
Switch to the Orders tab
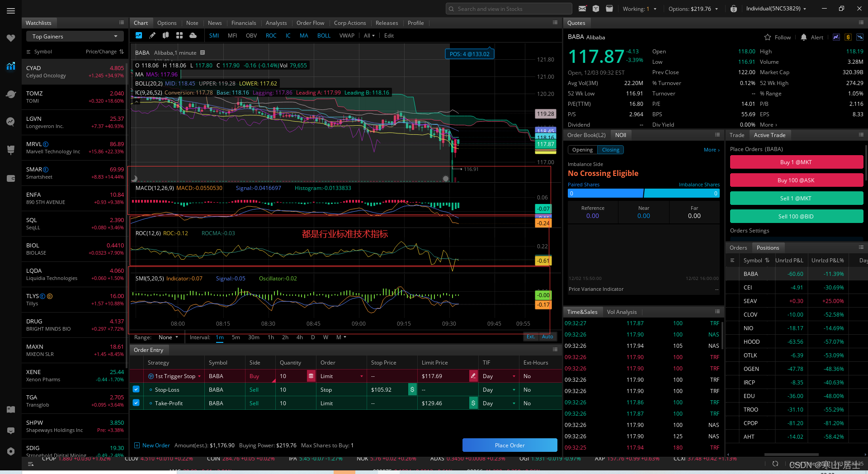pos(738,247)
